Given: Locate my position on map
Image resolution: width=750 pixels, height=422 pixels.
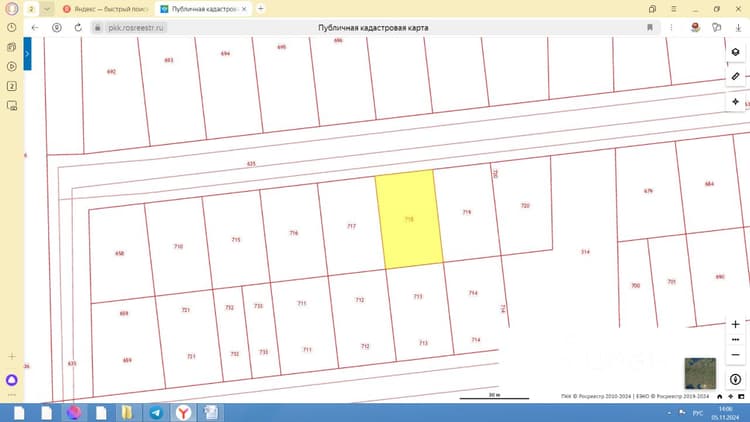Looking at the screenshot, I should click(x=735, y=101).
